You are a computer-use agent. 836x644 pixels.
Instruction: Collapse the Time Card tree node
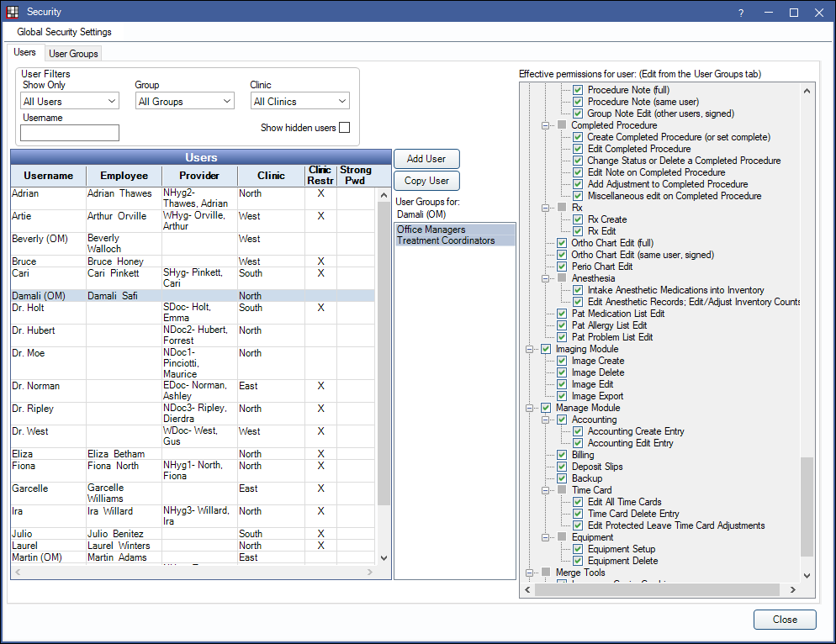click(x=546, y=490)
